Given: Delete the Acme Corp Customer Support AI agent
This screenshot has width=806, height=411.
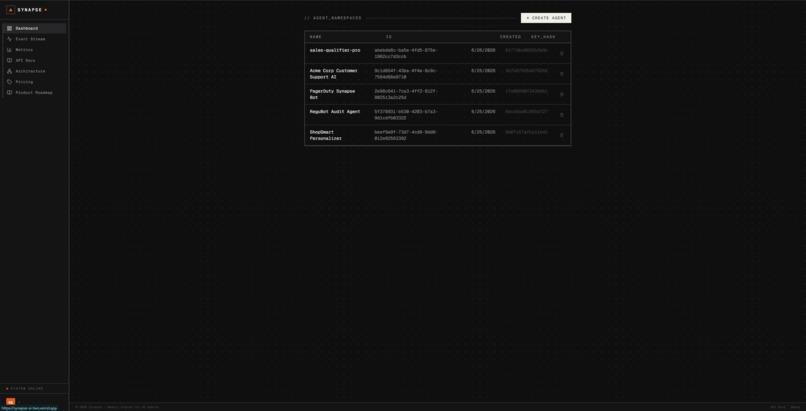Looking at the screenshot, I should point(561,74).
